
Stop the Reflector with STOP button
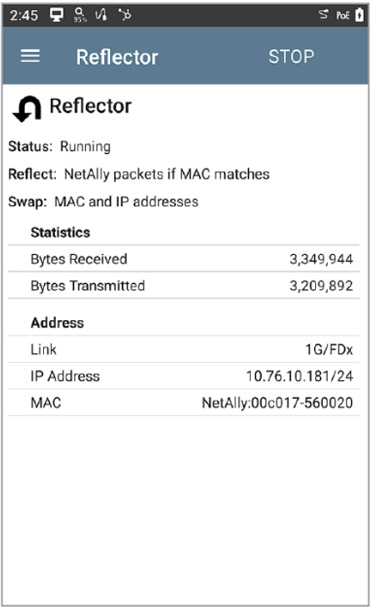point(291,57)
